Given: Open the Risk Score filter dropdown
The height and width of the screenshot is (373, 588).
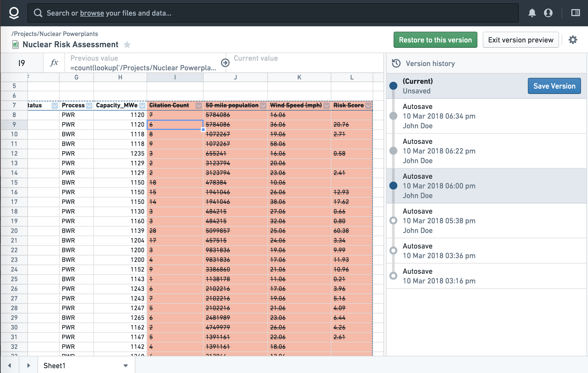Looking at the screenshot, I should point(368,105).
